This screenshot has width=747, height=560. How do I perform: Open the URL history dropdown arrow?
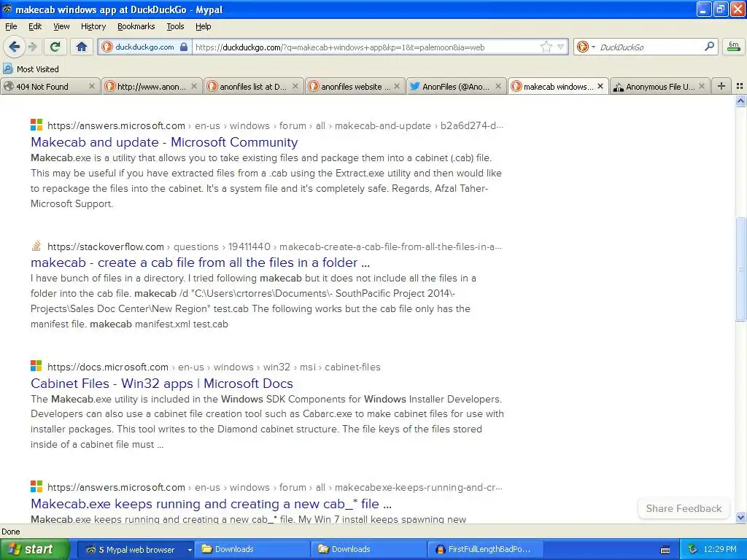pyautogui.click(x=561, y=47)
